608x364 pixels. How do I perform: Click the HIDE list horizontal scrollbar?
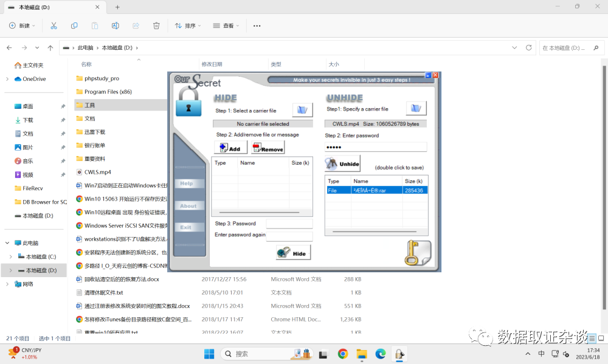[x=259, y=213]
